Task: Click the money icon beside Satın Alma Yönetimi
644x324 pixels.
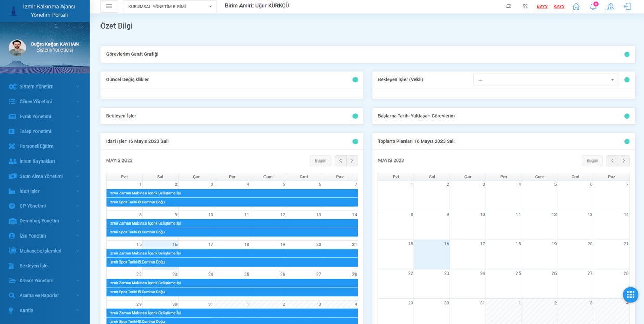Action: point(12,176)
